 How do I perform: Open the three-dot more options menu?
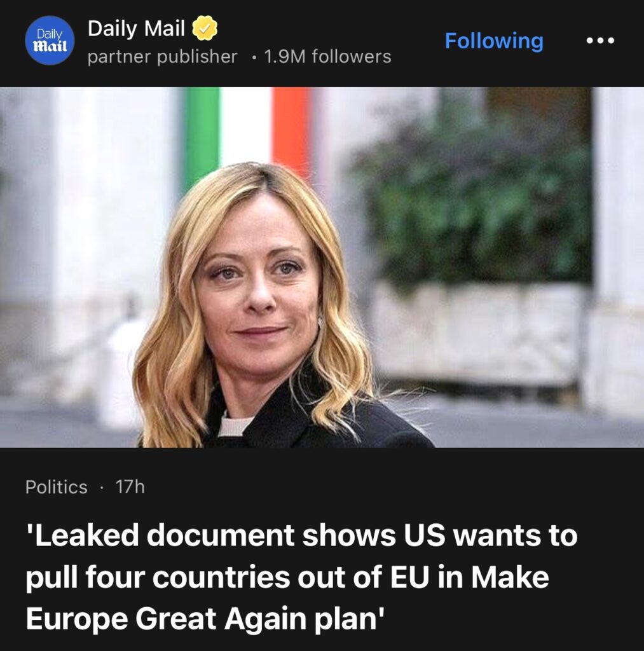tap(600, 41)
